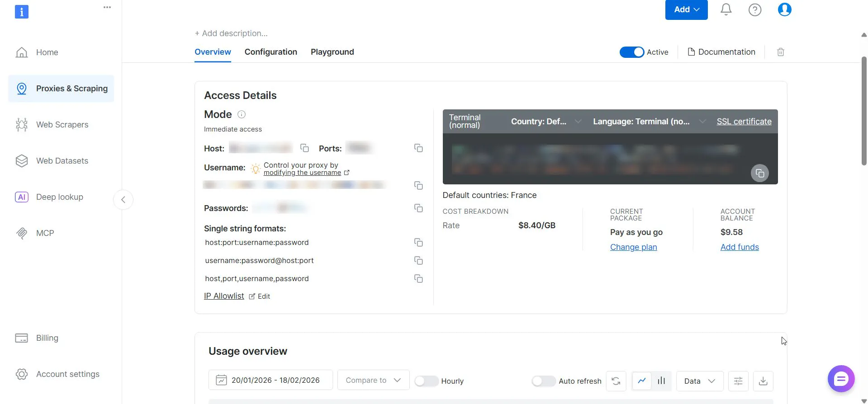The height and width of the screenshot is (404, 868).
Task: Open the notifications bell
Action: coord(726,9)
